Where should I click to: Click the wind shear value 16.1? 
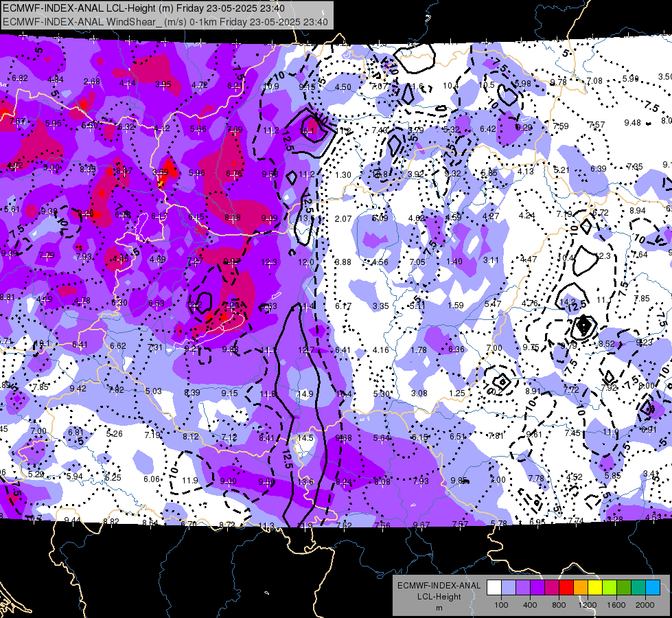[x=308, y=130]
